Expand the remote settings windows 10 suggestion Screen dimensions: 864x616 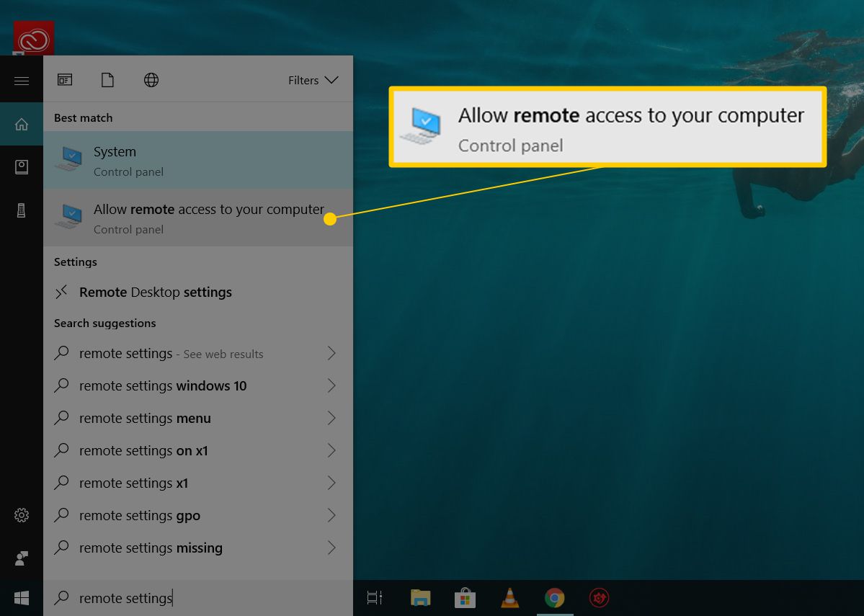click(331, 385)
